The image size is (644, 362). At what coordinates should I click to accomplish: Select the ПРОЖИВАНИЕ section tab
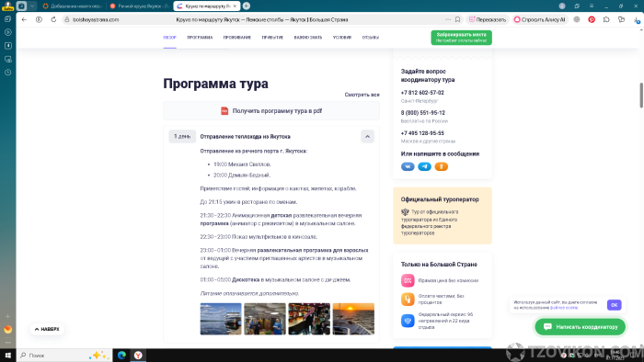click(237, 38)
